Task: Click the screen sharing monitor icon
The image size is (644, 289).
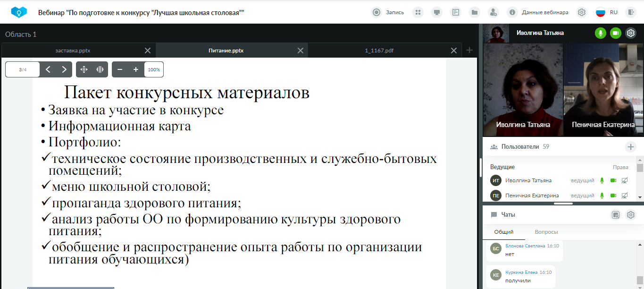Action: pos(437,12)
